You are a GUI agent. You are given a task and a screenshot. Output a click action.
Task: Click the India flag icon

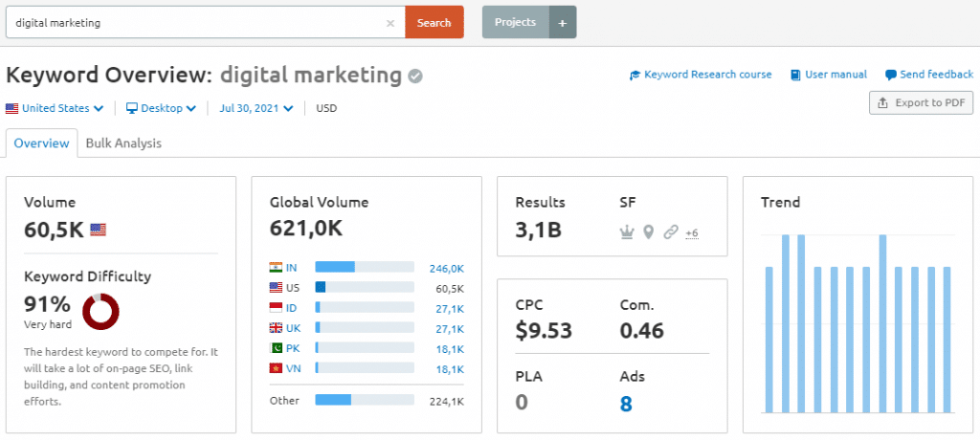point(276,268)
